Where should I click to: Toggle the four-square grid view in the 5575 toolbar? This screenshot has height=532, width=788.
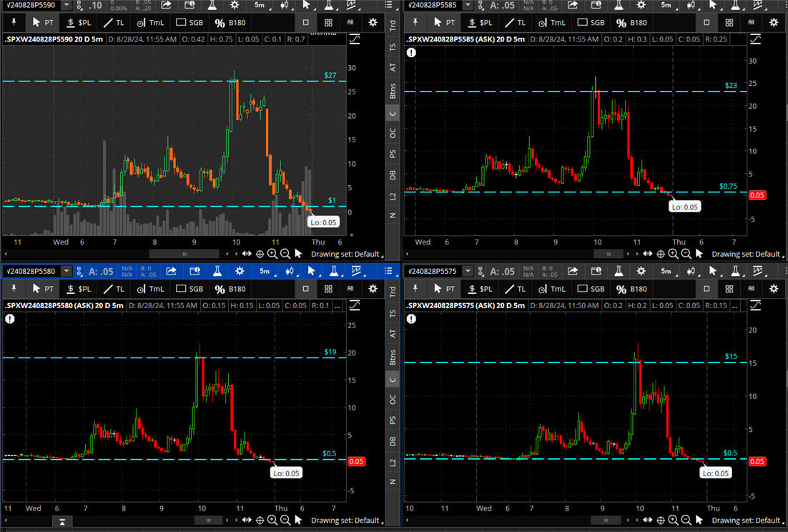point(729,288)
